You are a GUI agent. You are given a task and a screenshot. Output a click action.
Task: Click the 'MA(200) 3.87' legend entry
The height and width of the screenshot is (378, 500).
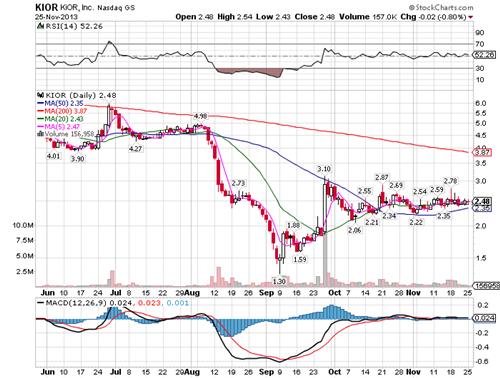click(62, 111)
